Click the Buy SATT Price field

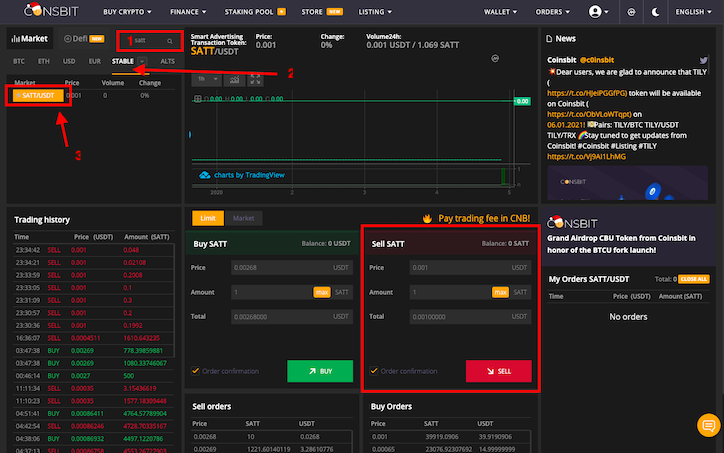(292, 268)
